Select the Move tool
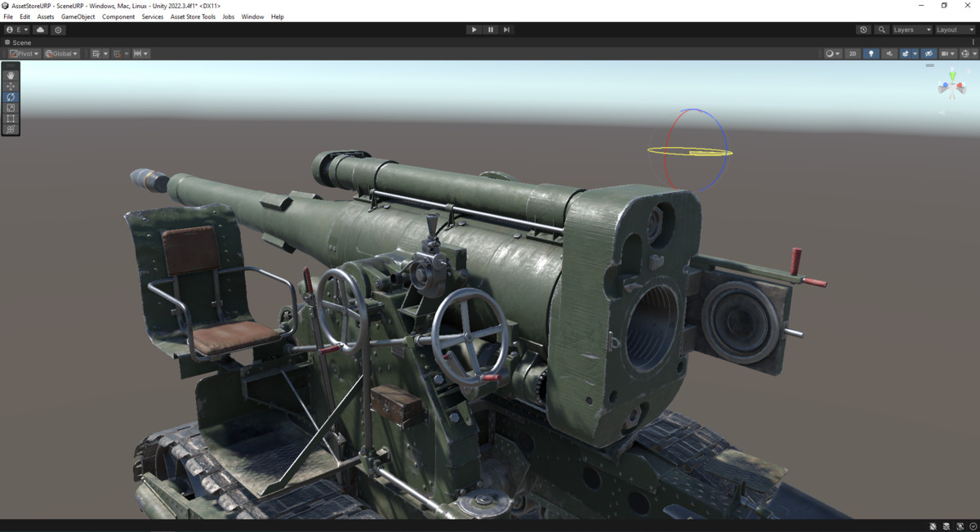Viewport: 980px width, 532px height. click(10, 86)
